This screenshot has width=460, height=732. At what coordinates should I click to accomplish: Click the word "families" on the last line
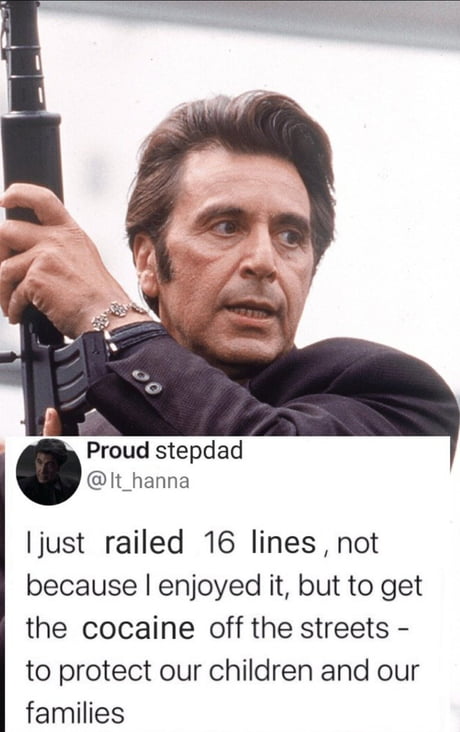click(x=75, y=713)
